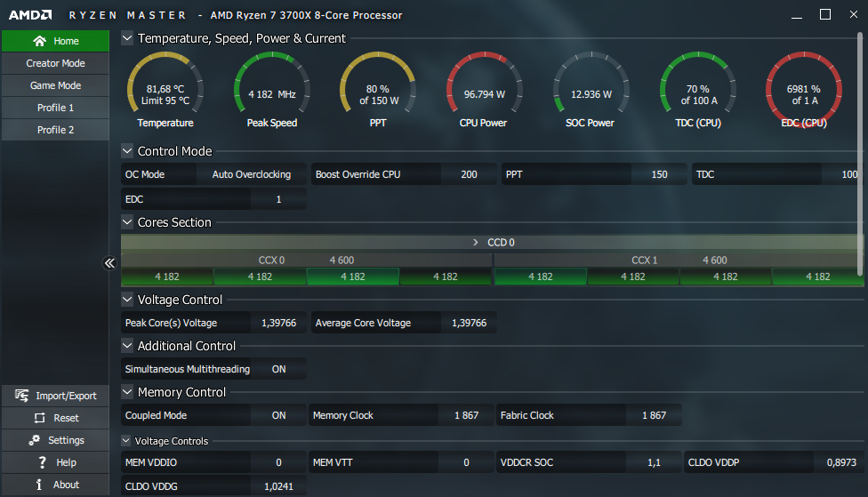Image resolution: width=868 pixels, height=497 pixels.
Task: Click Peak Core(s) Voltage value 1,39766
Action: (x=279, y=323)
